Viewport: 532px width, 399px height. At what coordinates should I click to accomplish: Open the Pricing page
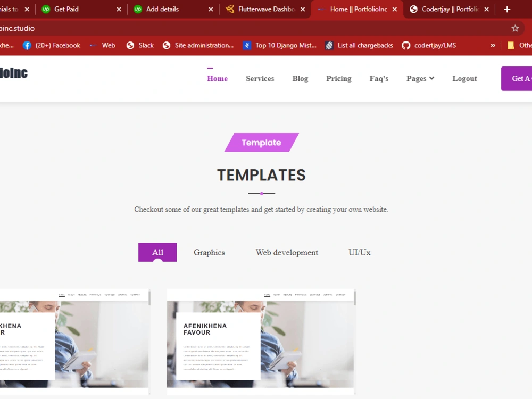pos(338,78)
